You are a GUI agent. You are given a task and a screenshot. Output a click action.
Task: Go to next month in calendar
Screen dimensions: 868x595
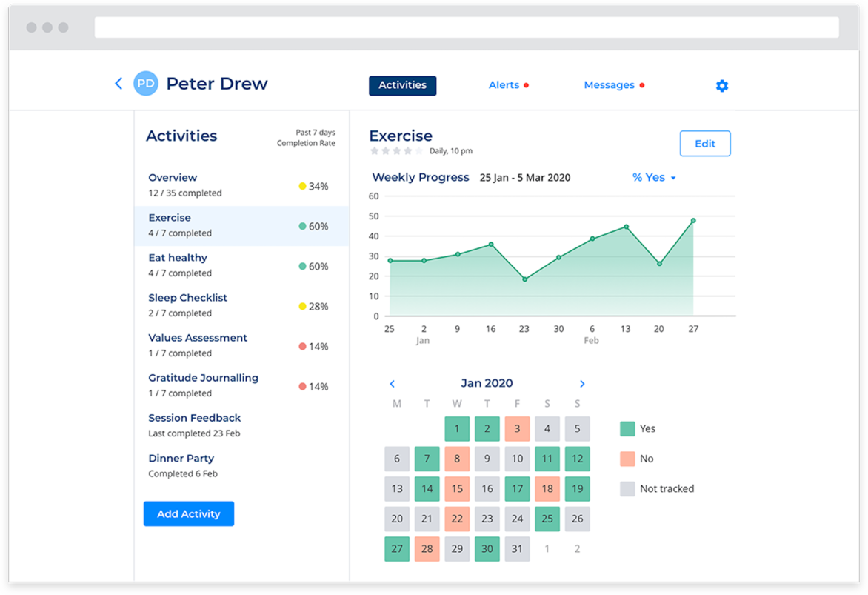coord(582,384)
